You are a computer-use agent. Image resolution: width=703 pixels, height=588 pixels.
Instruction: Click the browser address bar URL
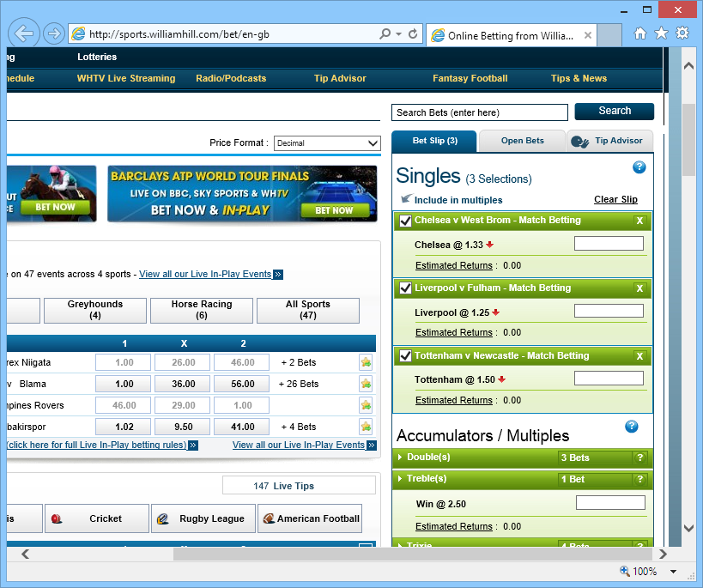179,34
